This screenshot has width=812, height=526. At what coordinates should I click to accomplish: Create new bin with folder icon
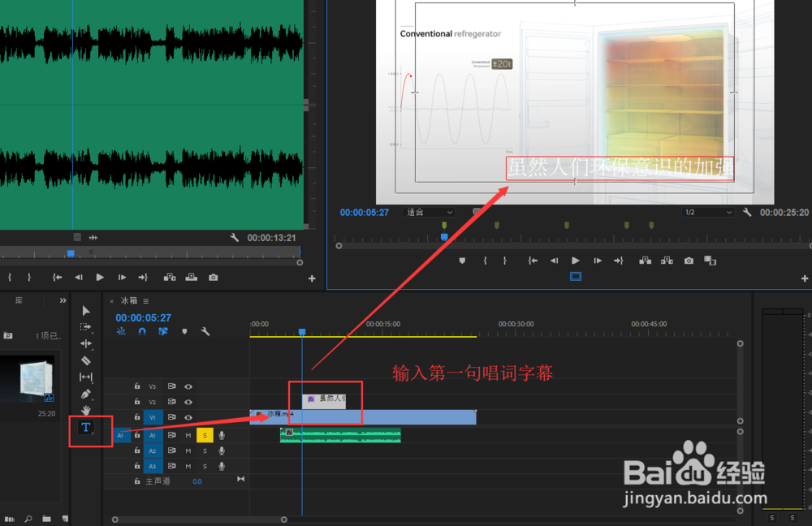coord(46,519)
